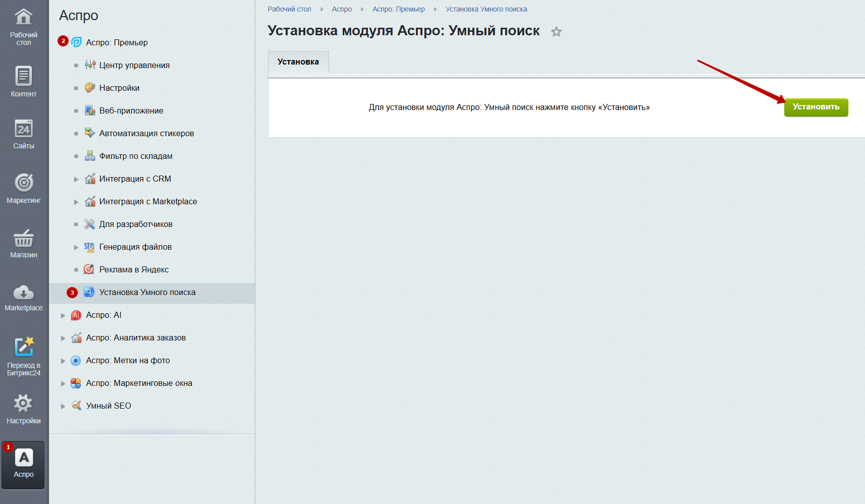Click the Интеграция с Marketplace chart icon
The height and width of the screenshot is (504, 865).
[90, 201]
